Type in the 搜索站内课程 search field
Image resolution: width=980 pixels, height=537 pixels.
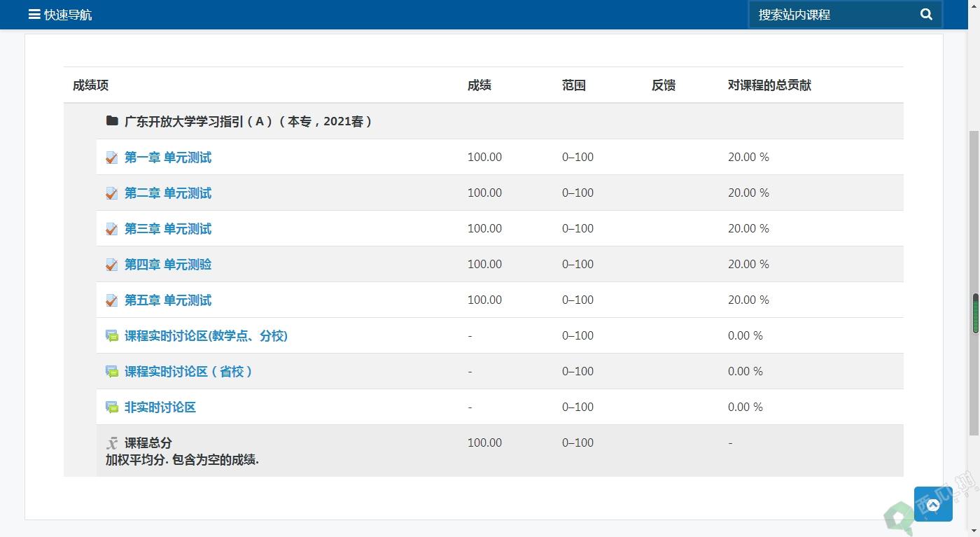[x=833, y=15]
